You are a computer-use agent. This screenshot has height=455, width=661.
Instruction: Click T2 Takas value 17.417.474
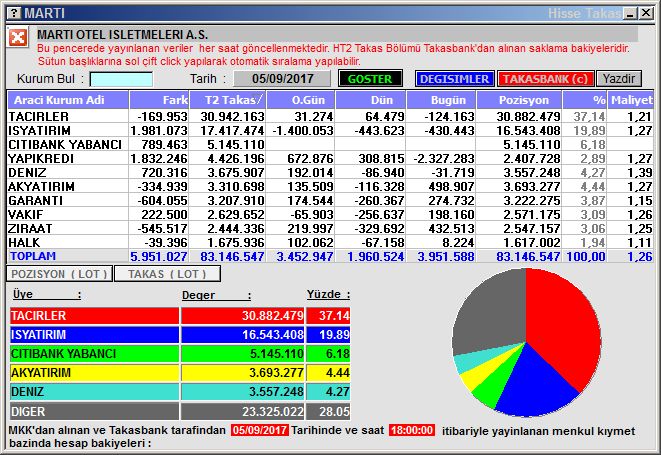click(x=232, y=131)
